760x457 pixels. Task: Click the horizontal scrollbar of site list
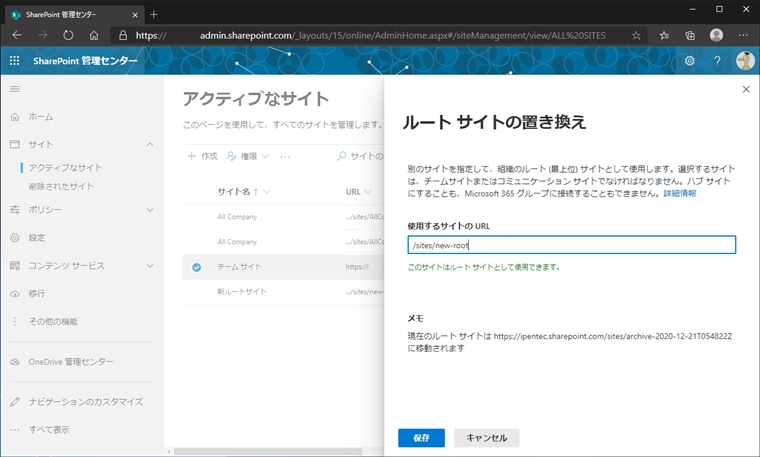tap(268, 451)
